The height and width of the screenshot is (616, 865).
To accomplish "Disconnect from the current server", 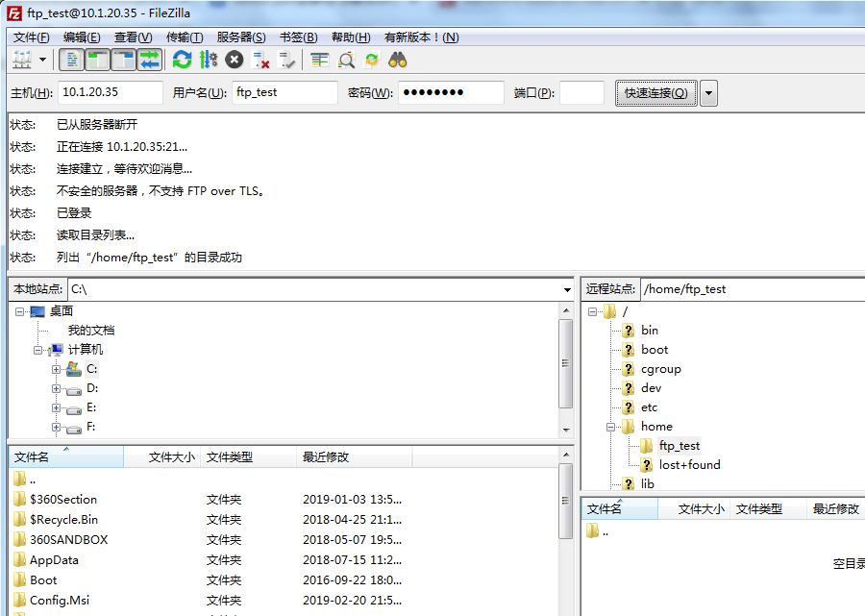I will [259, 60].
